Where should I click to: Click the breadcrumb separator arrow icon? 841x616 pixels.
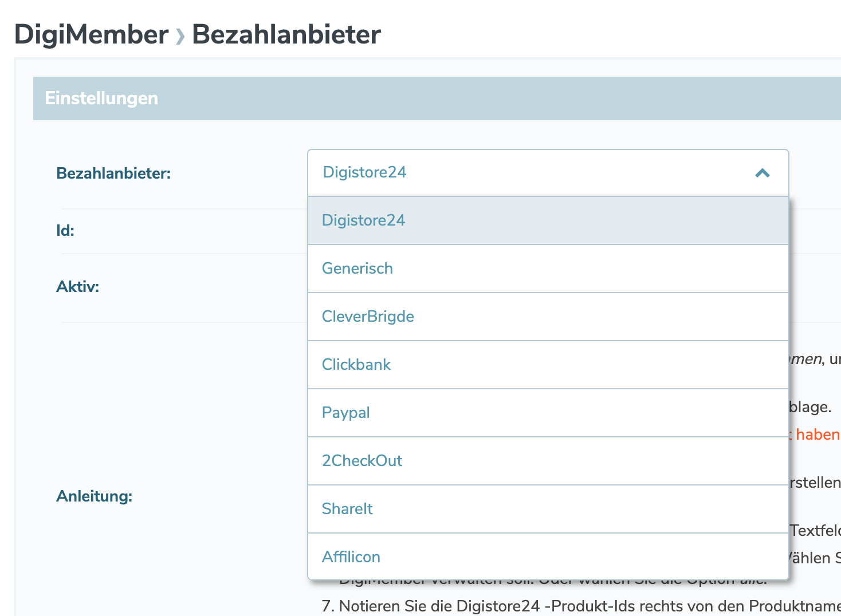tap(180, 35)
